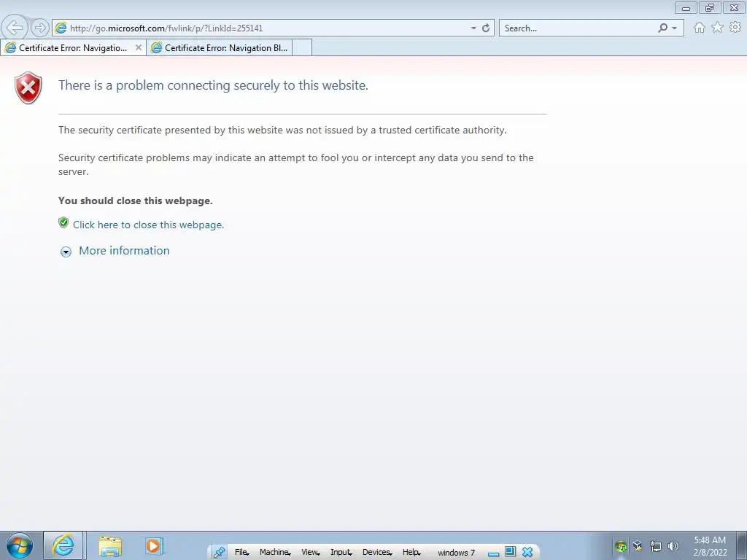Click the VirtualBox Guest Additions tray icon
Image resolution: width=747 pixels, height=560 pixels.
coord(638,546)
